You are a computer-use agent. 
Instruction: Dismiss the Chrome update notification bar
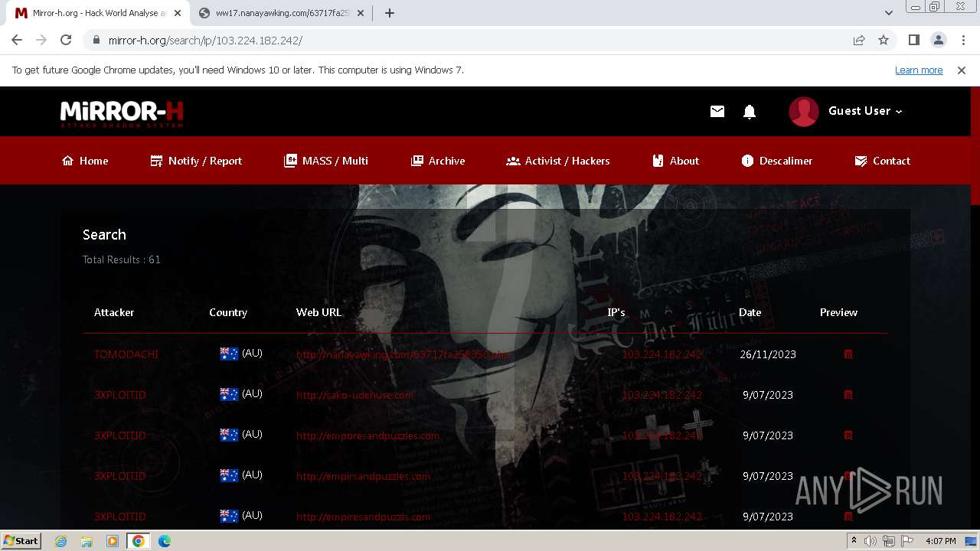962,70
